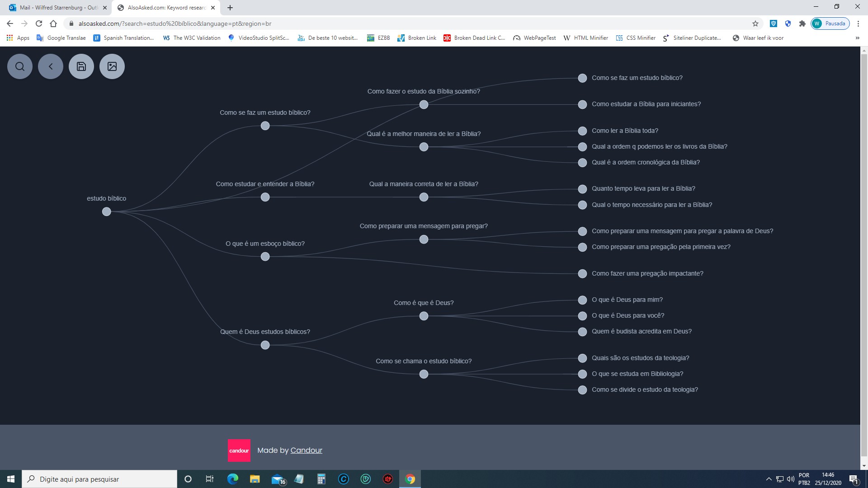Open Mail app from taskbar
The height and width of the screenshot is (488, 868).
pos(278,479)
